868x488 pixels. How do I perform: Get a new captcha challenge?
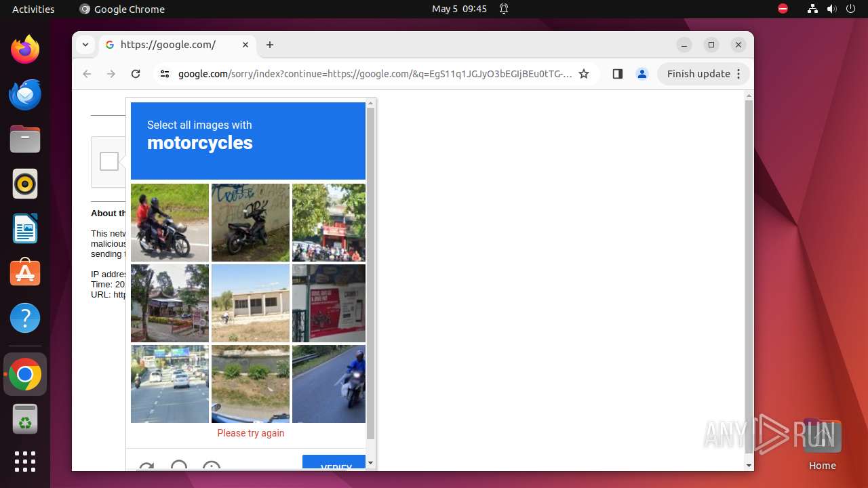pyautogui.click(x=146, y=466)
